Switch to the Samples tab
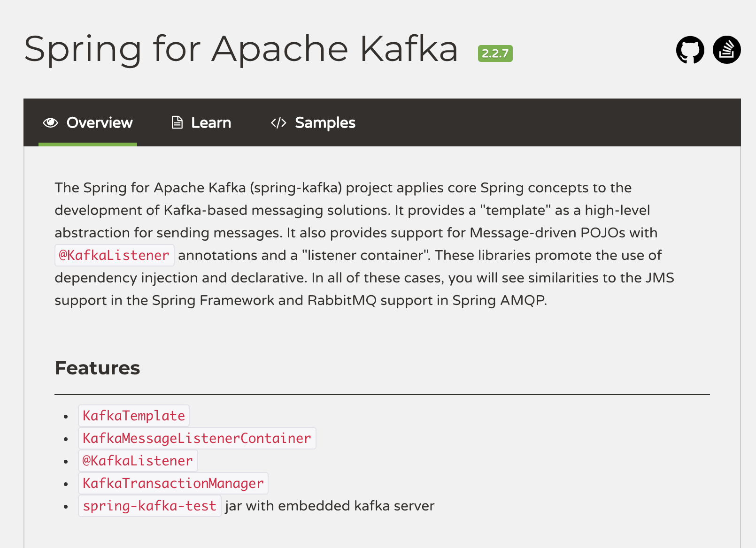This screenshot has width=756, height=548. [313, 122]
